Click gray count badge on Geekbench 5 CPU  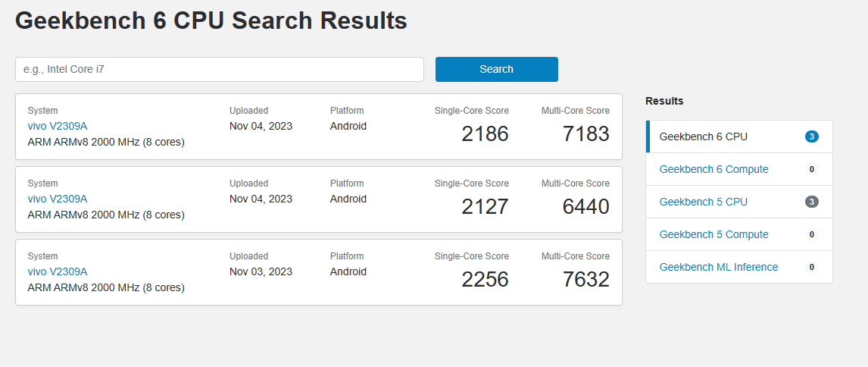811,202
